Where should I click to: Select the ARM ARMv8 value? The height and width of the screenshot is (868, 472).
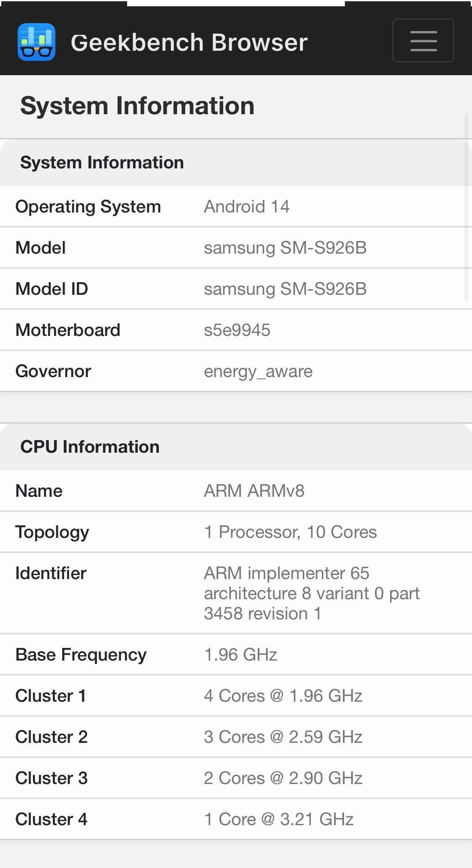pyautogui.click(x=254, y=491)
